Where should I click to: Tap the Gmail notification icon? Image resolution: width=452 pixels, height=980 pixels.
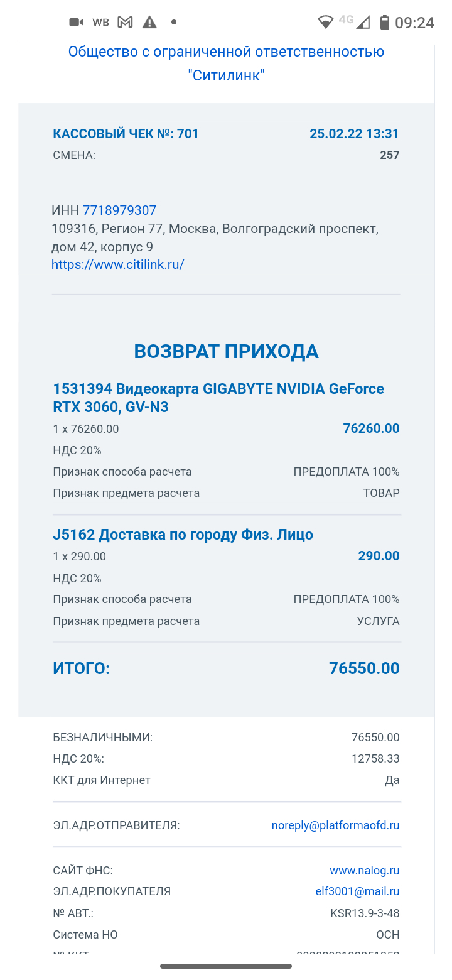(x=126, y=23)
